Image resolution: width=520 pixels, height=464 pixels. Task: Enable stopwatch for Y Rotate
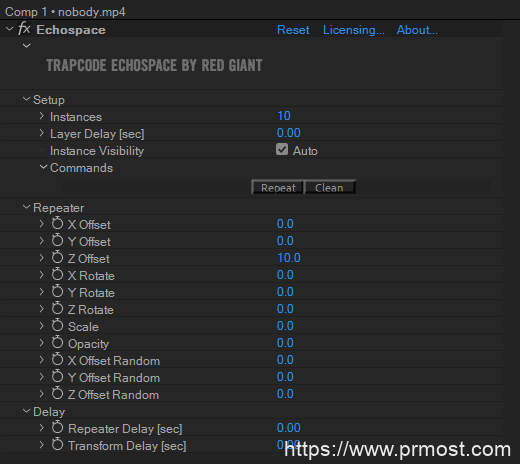click(57, 291)
